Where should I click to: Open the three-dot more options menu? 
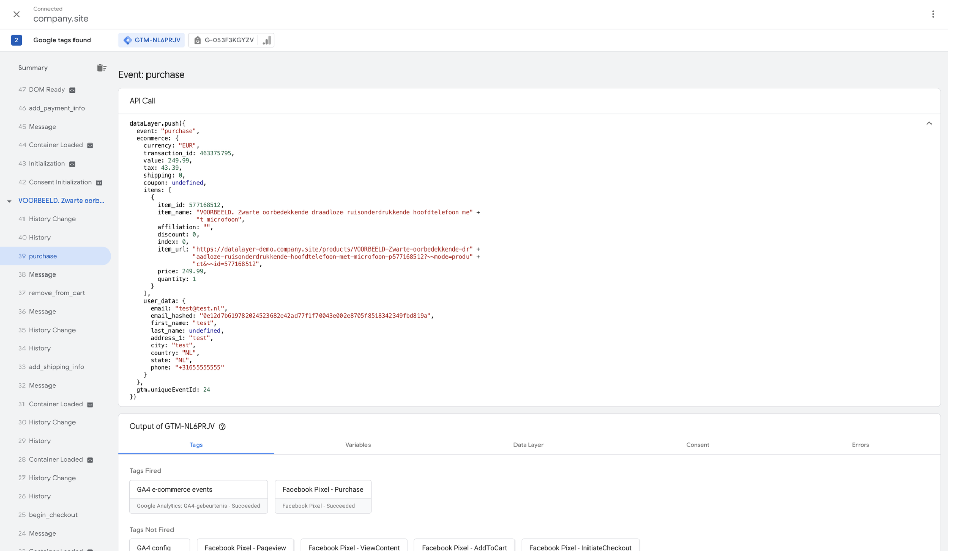[933, 14]
